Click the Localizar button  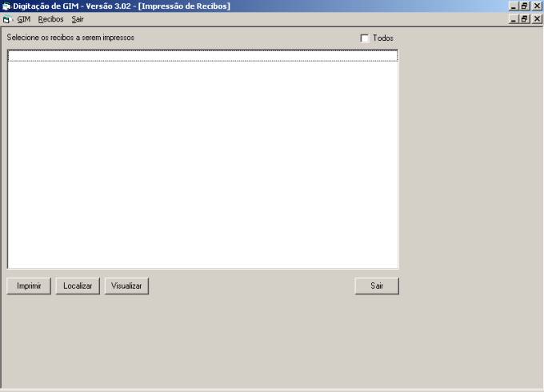pyautogui.click(x=78, y=286)
